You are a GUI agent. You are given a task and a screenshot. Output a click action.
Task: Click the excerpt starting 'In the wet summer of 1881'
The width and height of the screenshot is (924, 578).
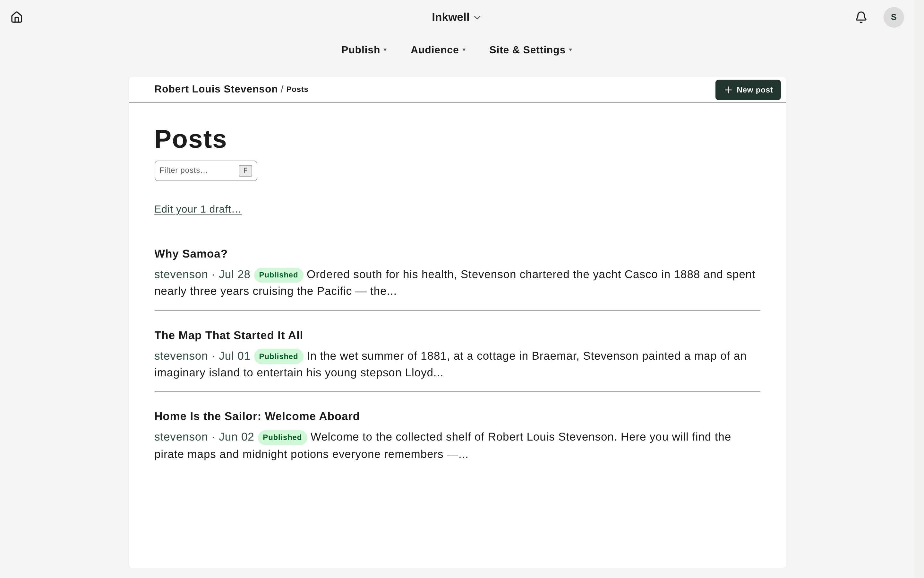(x=450, y=364)
